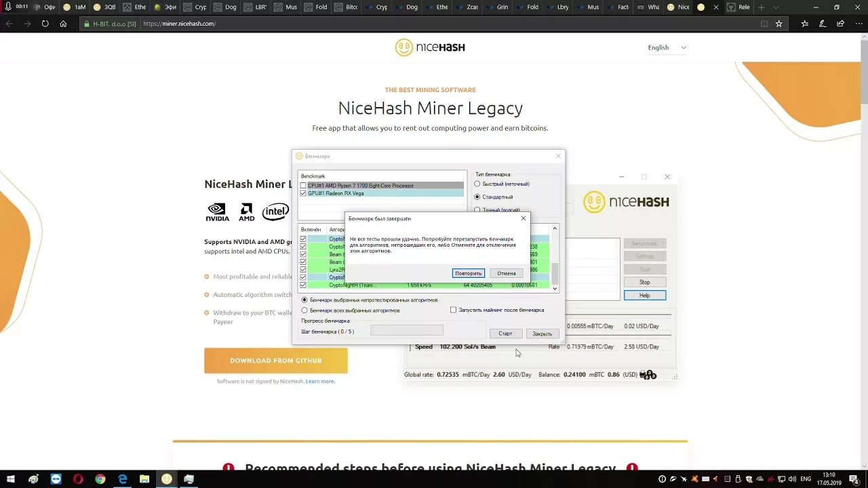Click the ENG language indicator in tray
The image size is (868, 488).
[806, 479]
